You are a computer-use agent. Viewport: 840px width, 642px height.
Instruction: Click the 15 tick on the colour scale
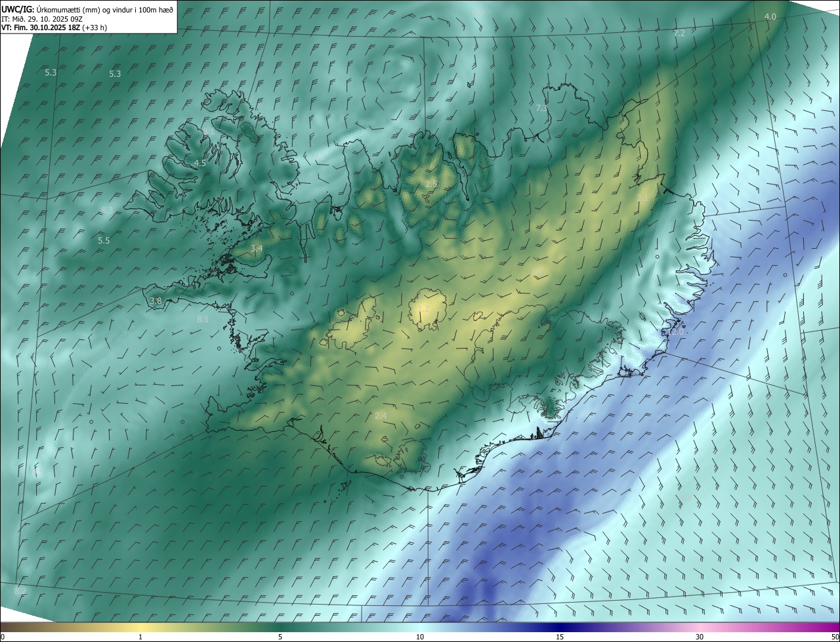point(560,637)
